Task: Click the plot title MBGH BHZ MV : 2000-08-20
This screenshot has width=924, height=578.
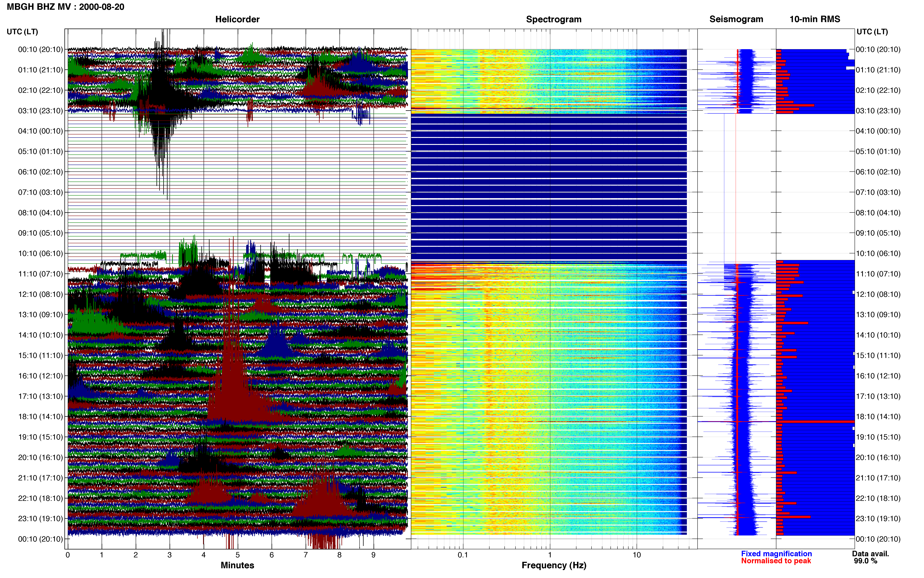Action: tap(65, 7)
